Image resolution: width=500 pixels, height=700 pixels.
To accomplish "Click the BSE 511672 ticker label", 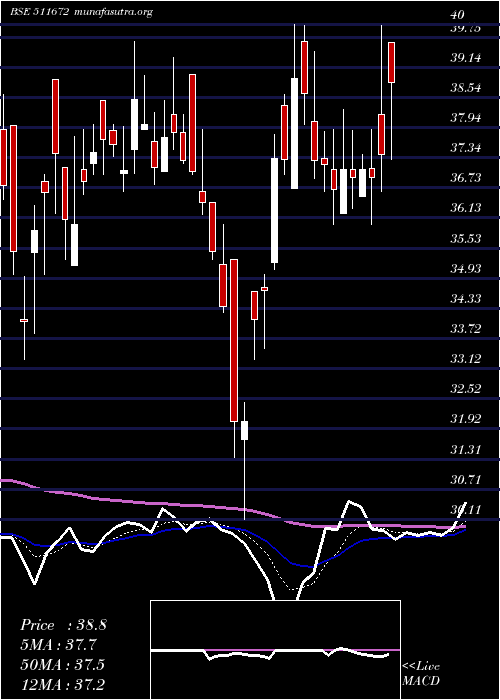I will (x=39, y=12).
